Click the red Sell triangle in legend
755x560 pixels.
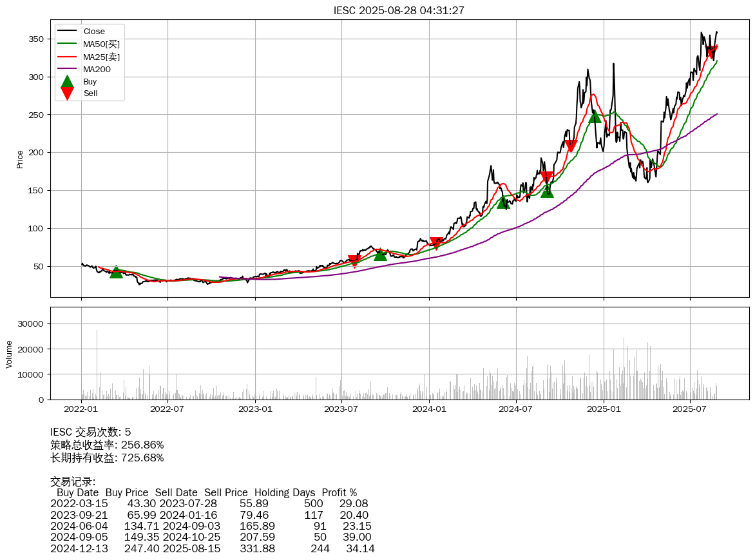pyautogui.click(x=67, y=94)
